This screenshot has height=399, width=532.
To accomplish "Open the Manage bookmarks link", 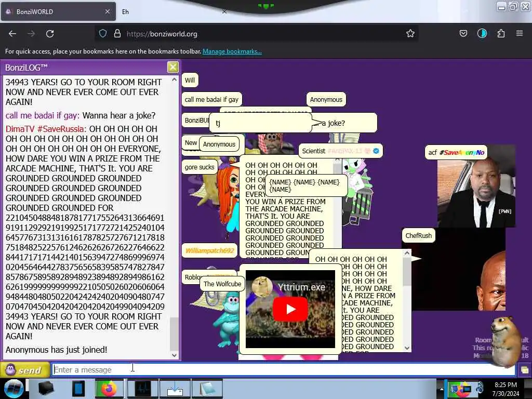I will coord(232,51).
